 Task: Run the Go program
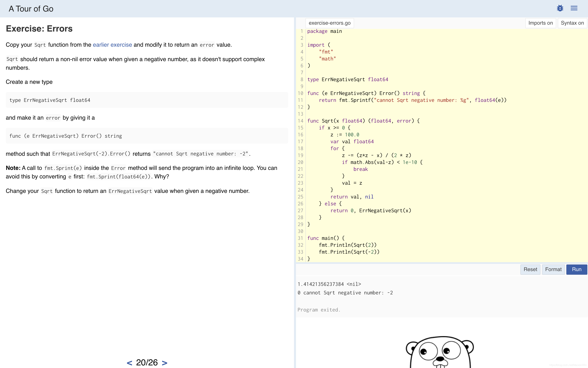tap(577, 269)
